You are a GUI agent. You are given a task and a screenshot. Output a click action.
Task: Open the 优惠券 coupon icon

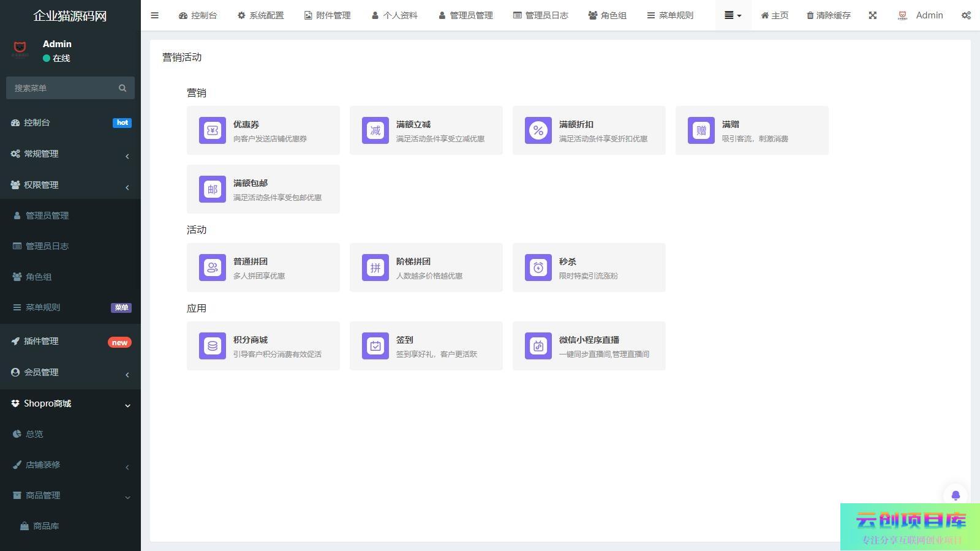213,130
